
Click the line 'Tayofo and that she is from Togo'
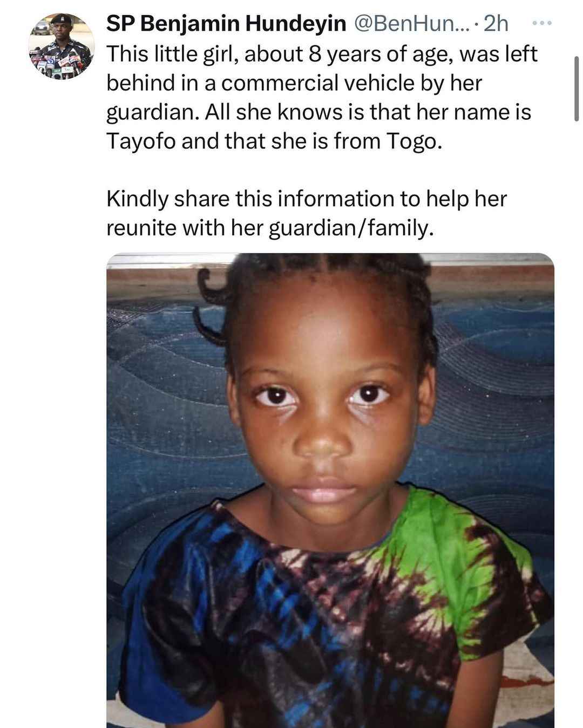tap(274, 141)
